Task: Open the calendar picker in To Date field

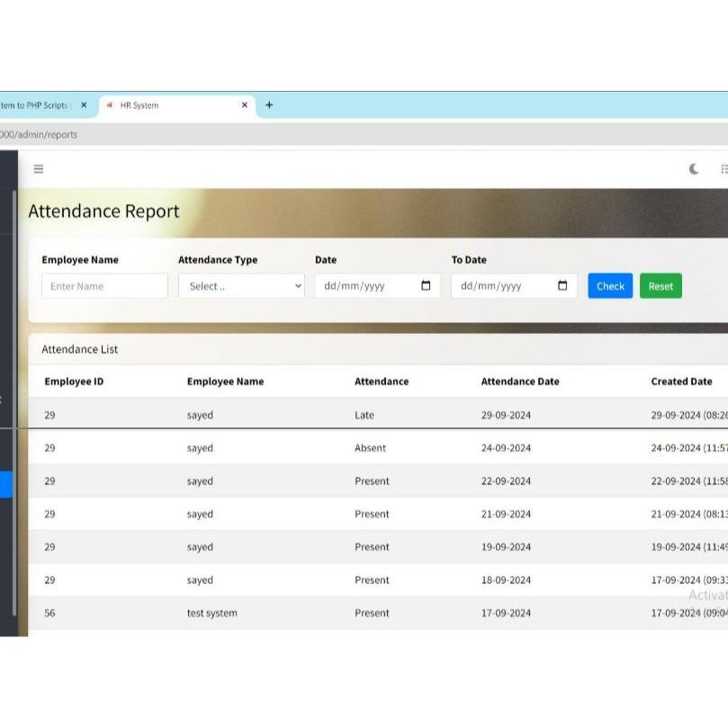Action: pos(562,286)
